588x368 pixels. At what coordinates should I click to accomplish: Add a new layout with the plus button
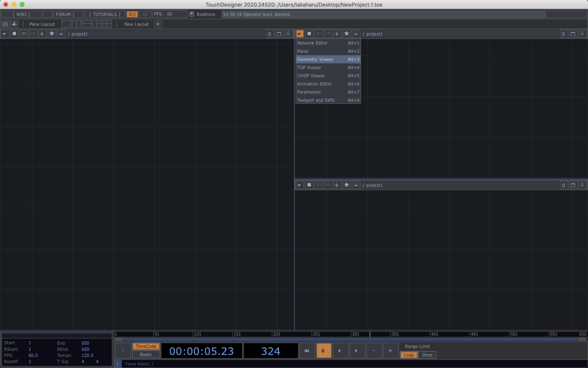pyautogui.click(x=158, y=24)
